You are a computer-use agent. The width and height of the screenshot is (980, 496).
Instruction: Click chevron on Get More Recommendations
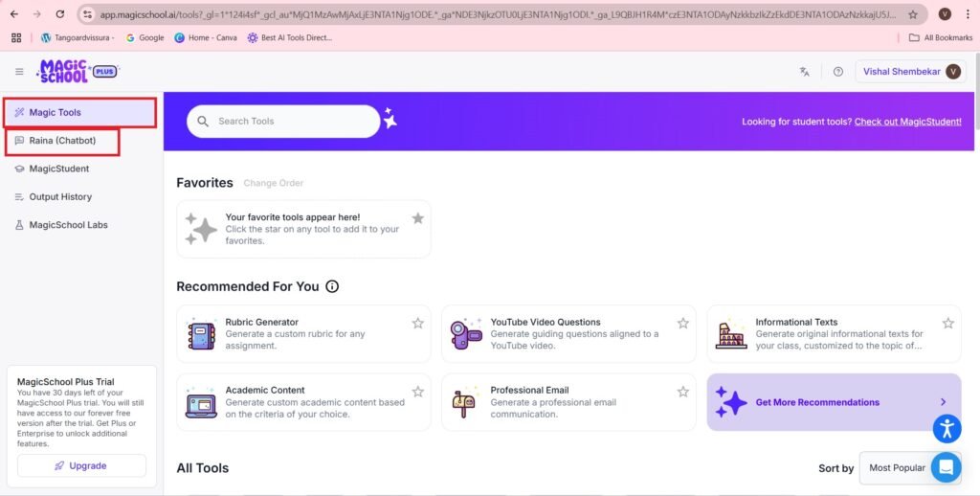click(x=943, y=402)
